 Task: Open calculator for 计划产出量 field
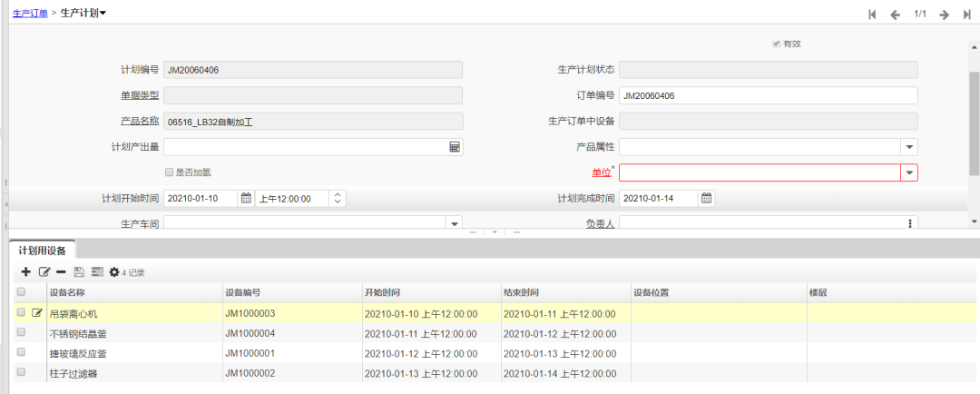click(x=455, y=147)
